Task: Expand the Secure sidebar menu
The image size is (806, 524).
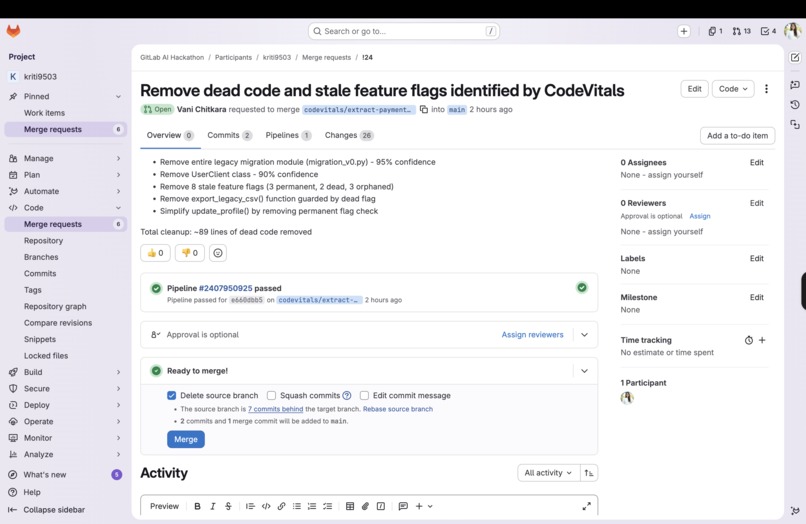Action: click(65, 389)
